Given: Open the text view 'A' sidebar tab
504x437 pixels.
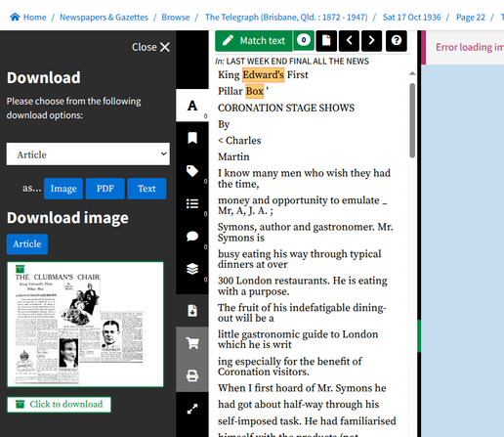Looking at the screenshot, I should 192,106.
